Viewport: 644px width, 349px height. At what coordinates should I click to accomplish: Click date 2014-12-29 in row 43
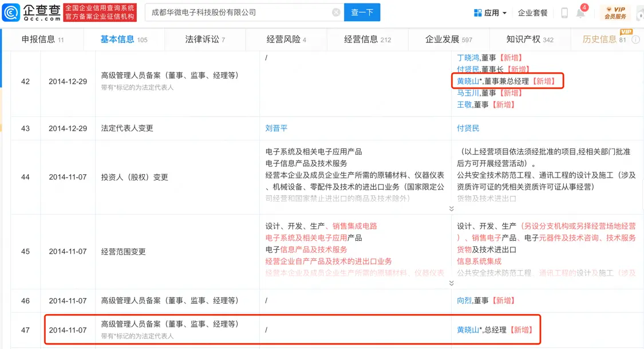click(x=68, y=128)
